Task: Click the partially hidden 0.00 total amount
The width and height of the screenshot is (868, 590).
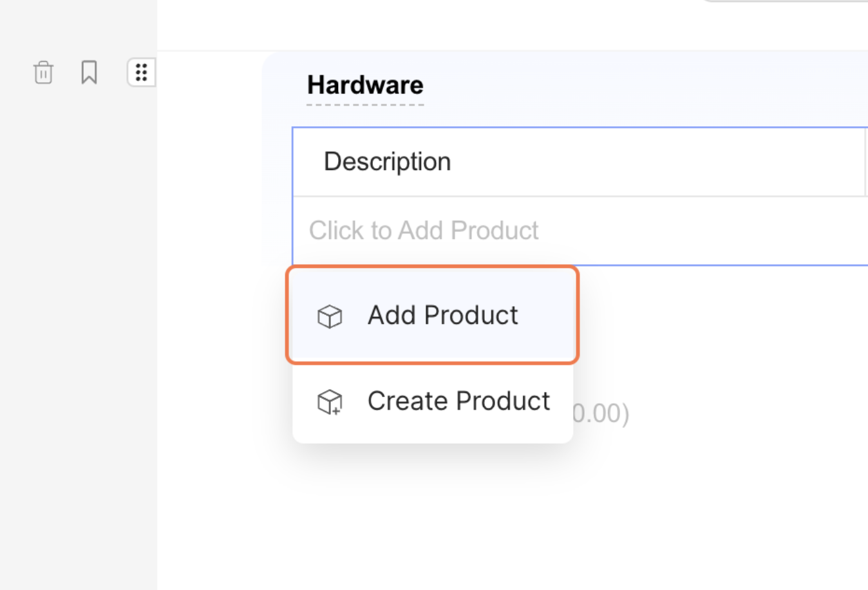Action: 600,414
